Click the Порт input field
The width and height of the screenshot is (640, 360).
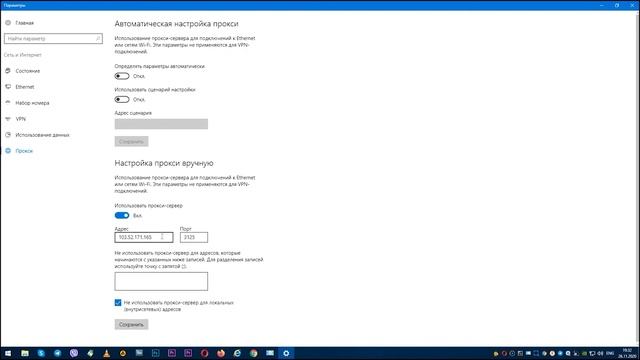tap(194, 237)
